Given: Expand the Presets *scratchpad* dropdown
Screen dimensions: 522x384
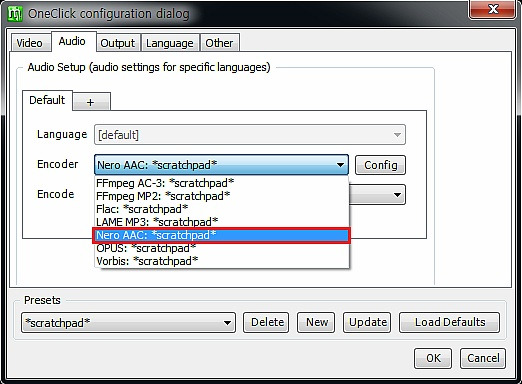Looking at the screenshot, I should (128, 323).
